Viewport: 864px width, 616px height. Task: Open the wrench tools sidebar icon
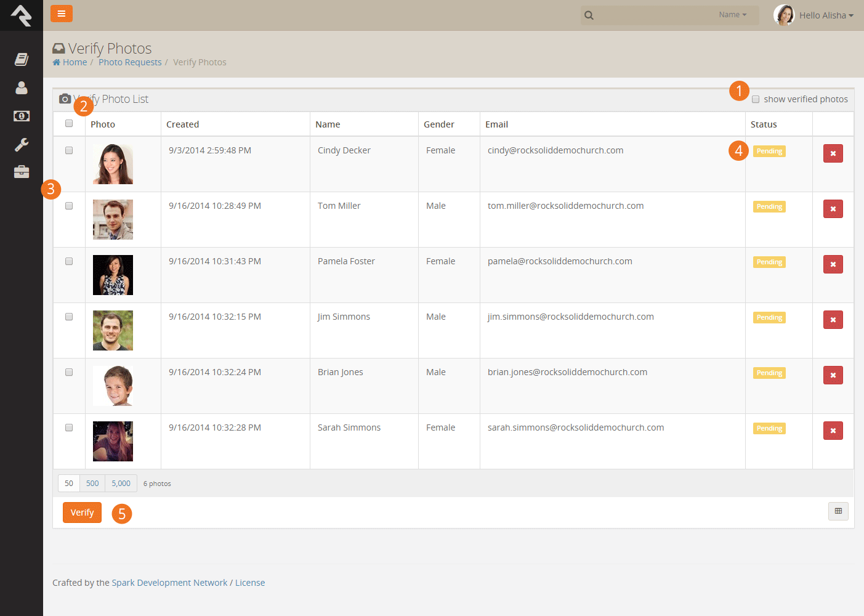tap(22, 144)
